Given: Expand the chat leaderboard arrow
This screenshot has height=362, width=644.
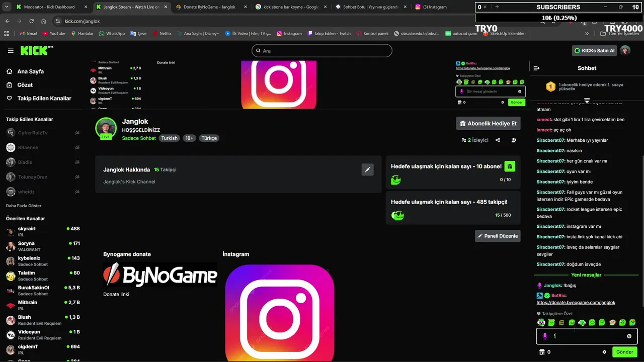Looking at the screenshot, I should point(587,100).
